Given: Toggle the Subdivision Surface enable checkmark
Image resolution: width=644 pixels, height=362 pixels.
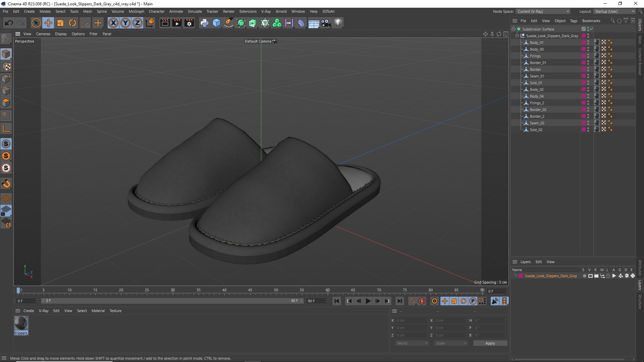Looking at the screenshot, I should click(x=591, y=29).
